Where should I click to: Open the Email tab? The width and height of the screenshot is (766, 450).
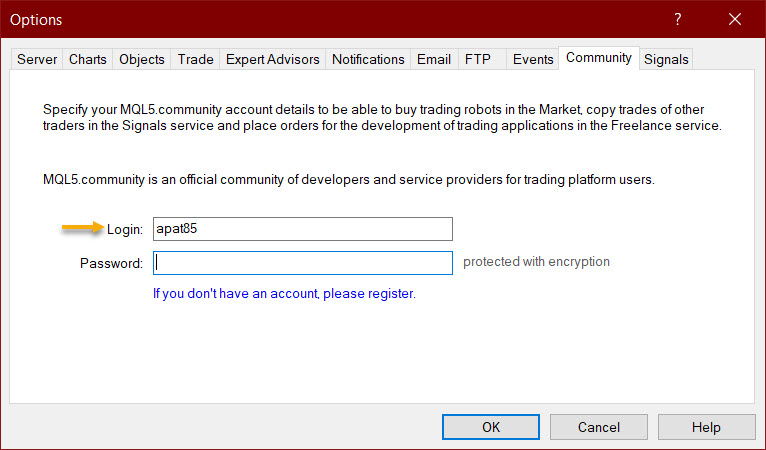click(x=434, y=60)
